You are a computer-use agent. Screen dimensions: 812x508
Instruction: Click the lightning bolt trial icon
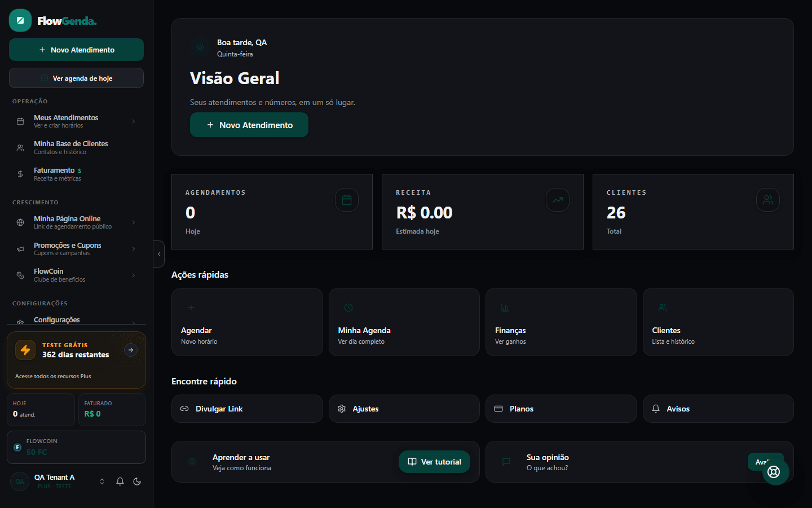click(25, 350)
